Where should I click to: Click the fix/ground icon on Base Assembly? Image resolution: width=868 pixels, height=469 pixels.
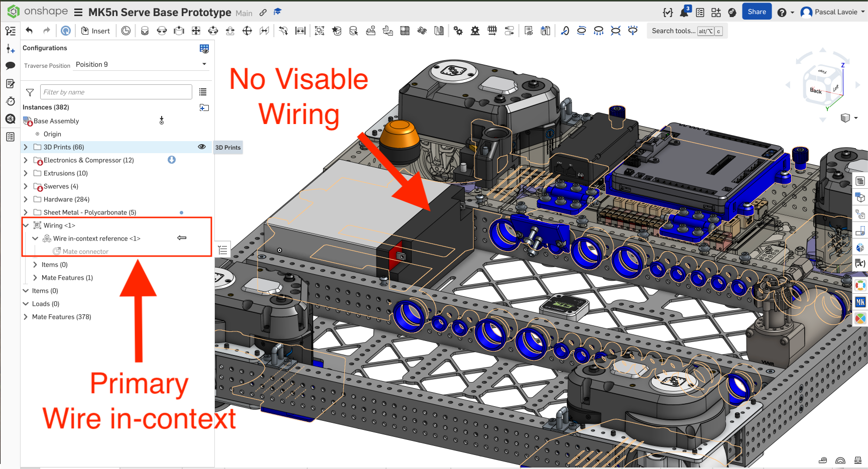[x=162, y=121]
